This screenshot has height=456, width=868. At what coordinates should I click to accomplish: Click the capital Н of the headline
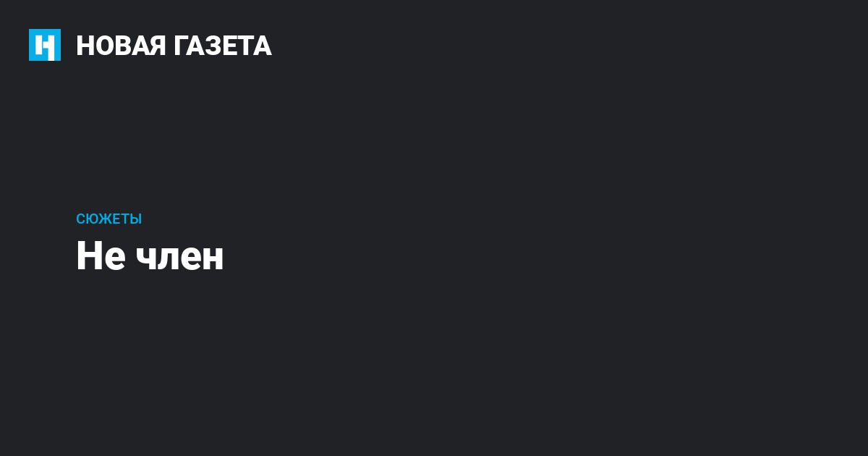click(x=90, y=256)
